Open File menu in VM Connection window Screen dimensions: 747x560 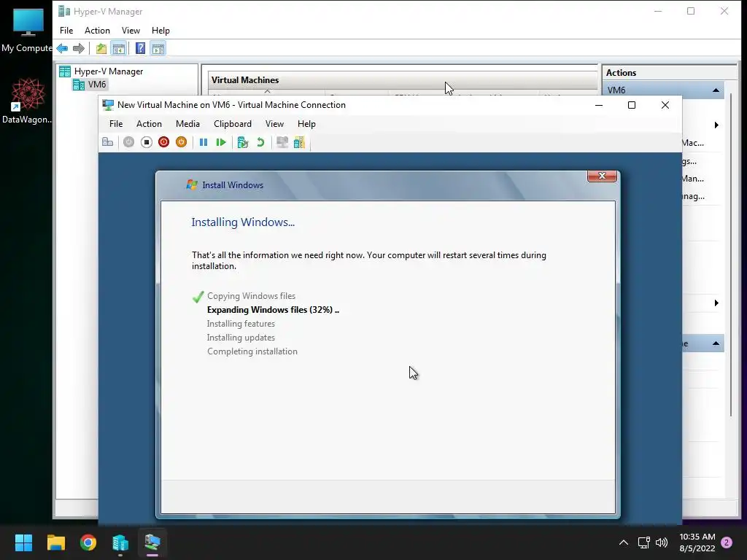(x=116, y=124)
